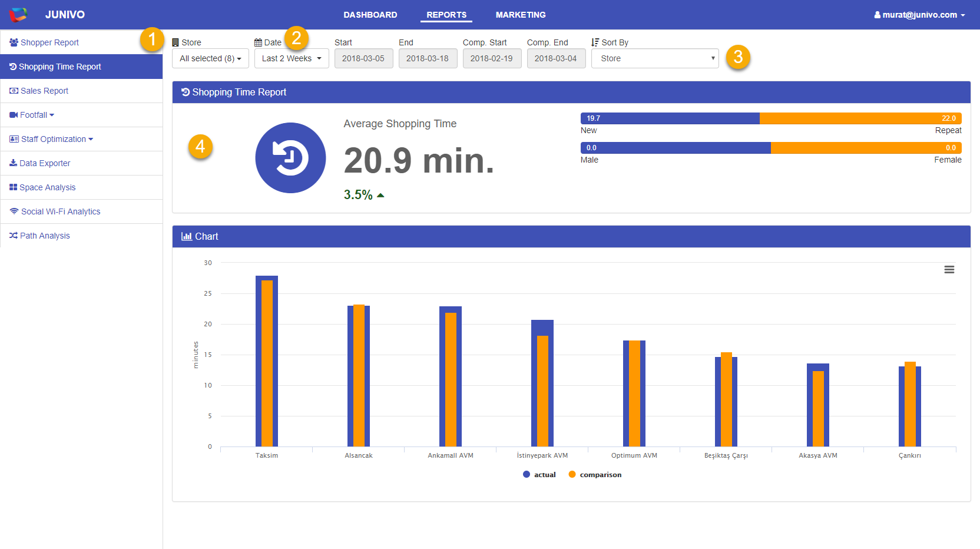Click the Start date input field

(363, 58)
